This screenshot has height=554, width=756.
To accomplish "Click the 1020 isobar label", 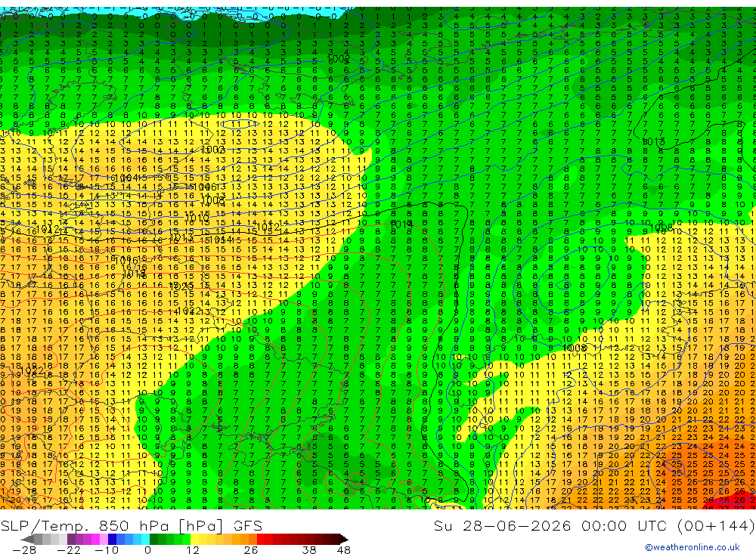I will 181,286.
